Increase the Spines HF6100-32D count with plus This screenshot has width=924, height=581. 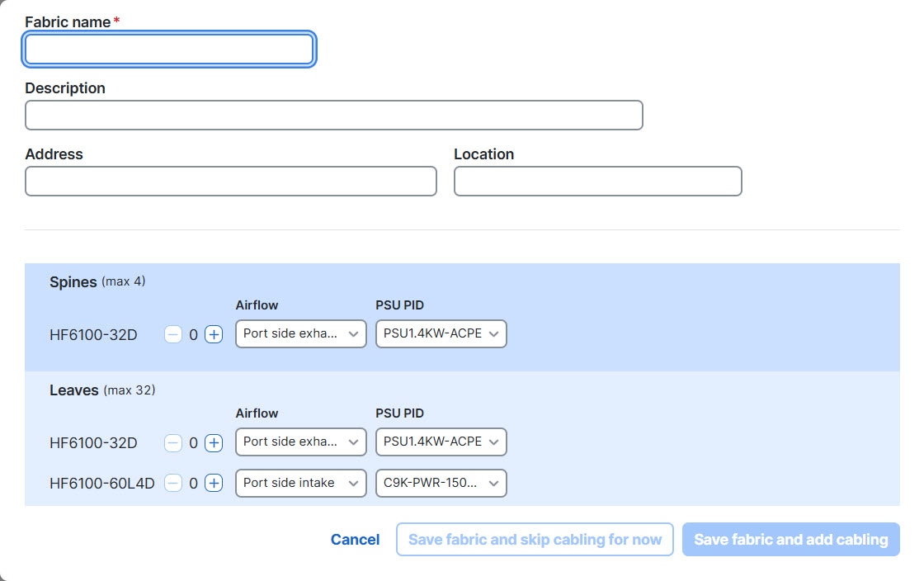click(214, 335)
